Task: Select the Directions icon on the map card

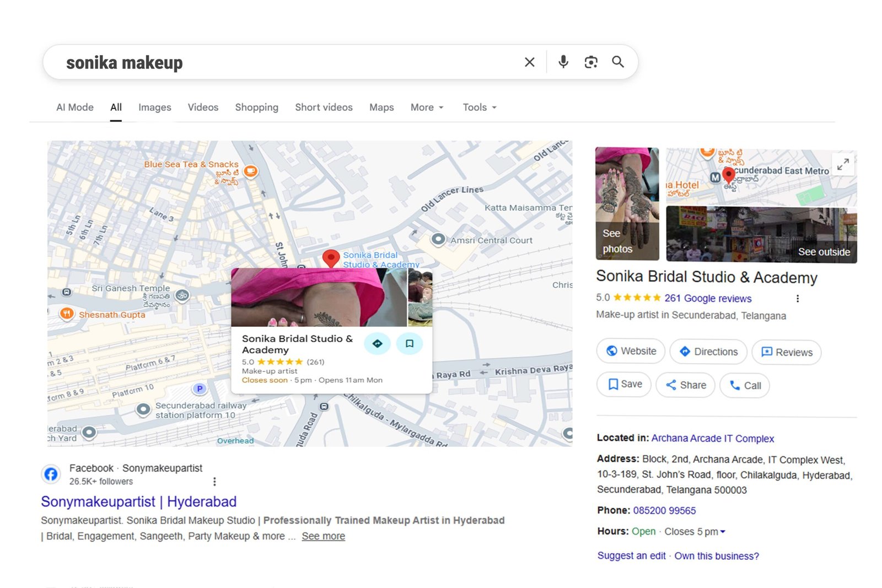Action: [x=378, y=343]
